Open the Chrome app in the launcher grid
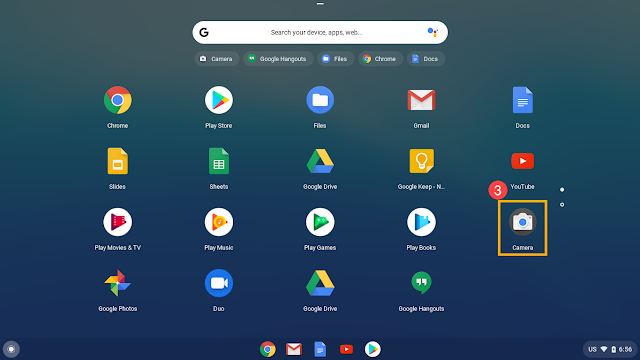Image resolution: width=640 pixels, height=360 pixels. click(118, 100)
